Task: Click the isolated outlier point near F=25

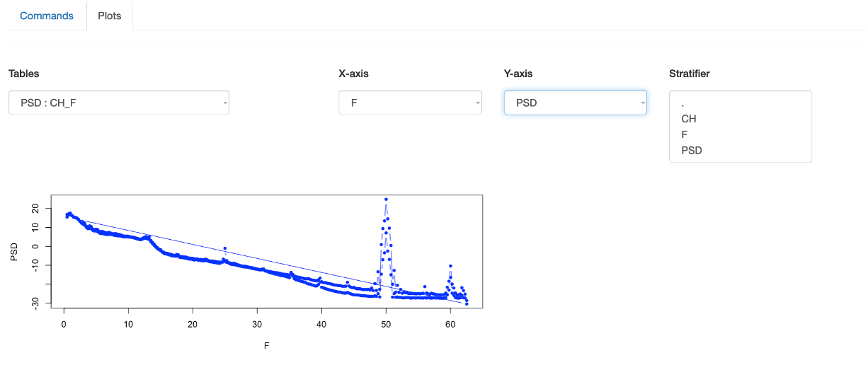Action: [225, 248]
